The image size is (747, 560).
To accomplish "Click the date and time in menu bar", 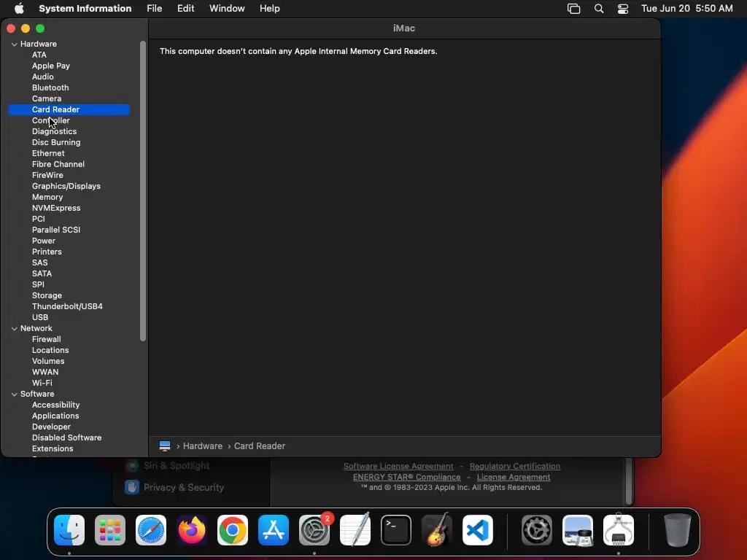I will coord(686,9).
